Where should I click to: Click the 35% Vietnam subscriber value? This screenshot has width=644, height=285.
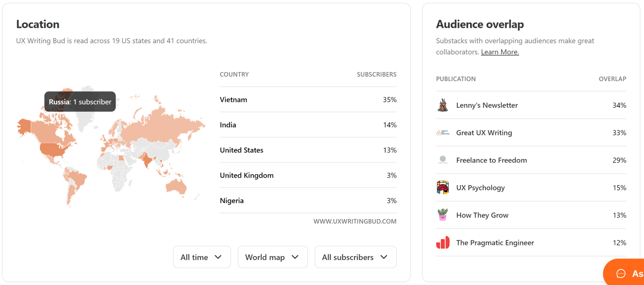[x=389, y=99]
